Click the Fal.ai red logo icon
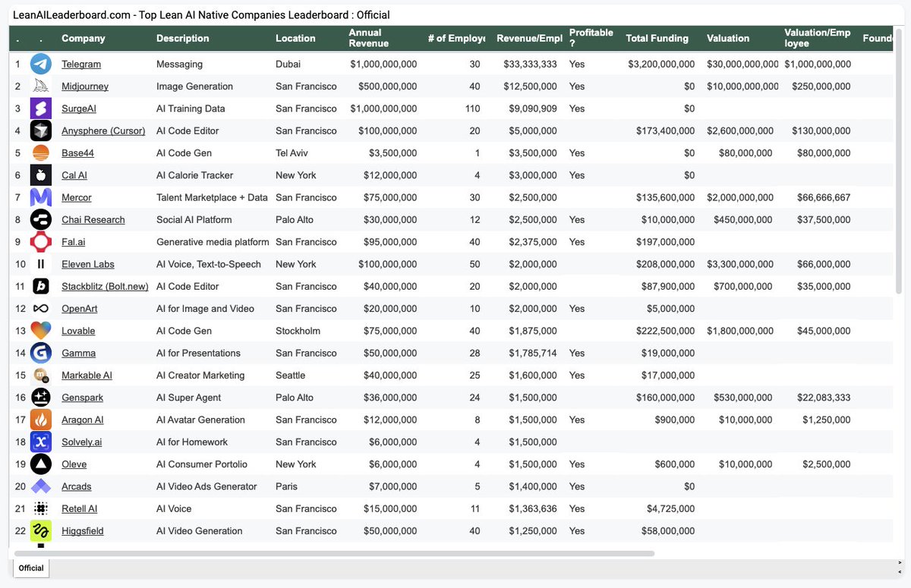Image resolution: width=911 pixels, height=588 pixels. (x=41, y=242)
